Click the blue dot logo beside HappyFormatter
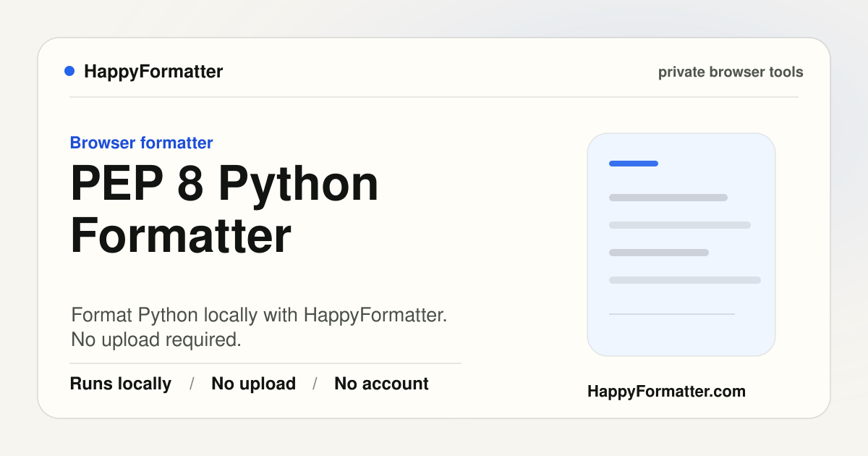 [x=69, y=71]
